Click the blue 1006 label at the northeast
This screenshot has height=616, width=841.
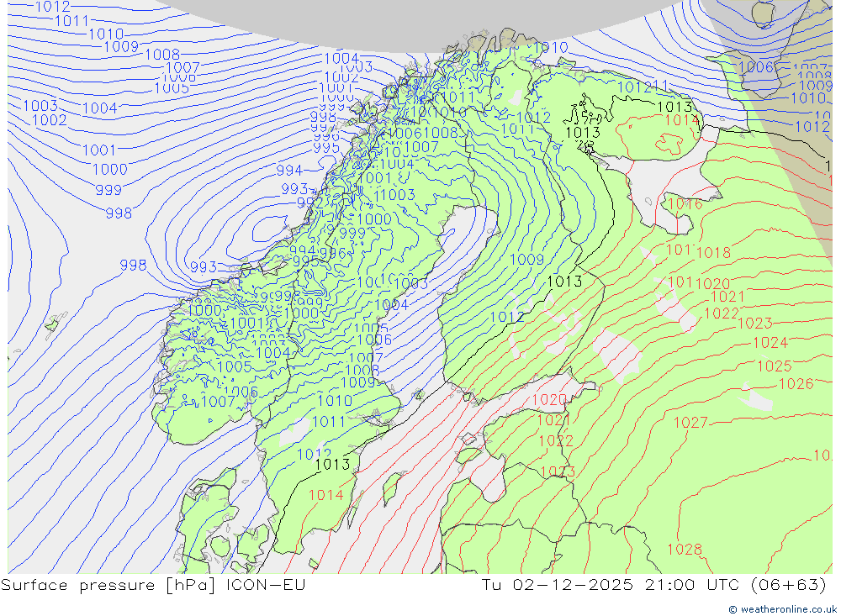756,67
